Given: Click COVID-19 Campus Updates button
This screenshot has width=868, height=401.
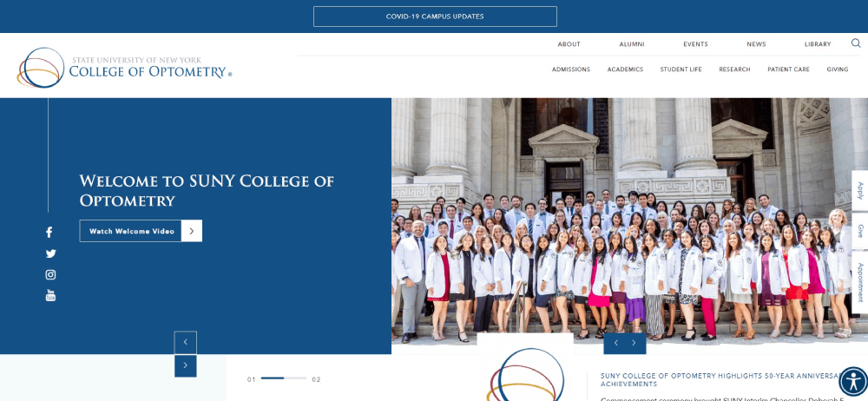Looking at the screenshot, I should point(435,16).
